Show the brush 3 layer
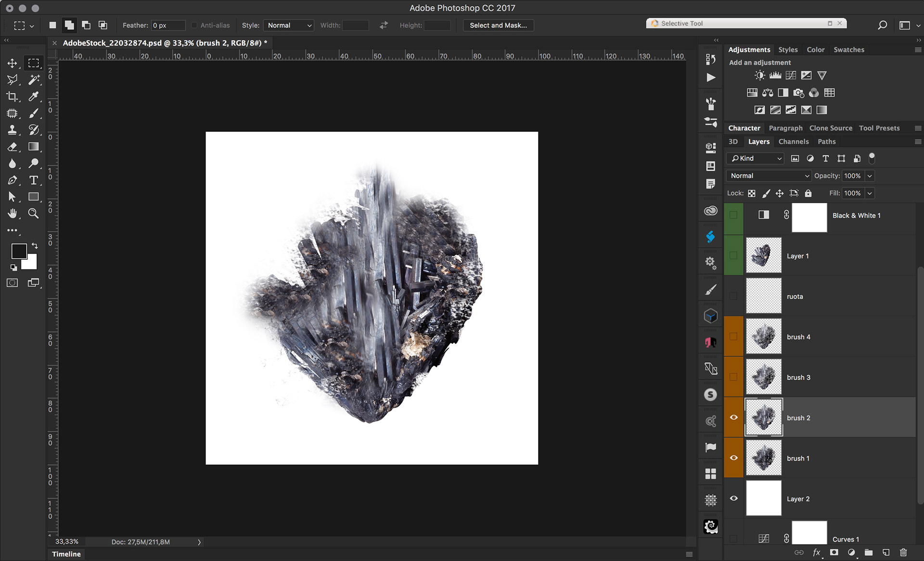 point(733,377)
